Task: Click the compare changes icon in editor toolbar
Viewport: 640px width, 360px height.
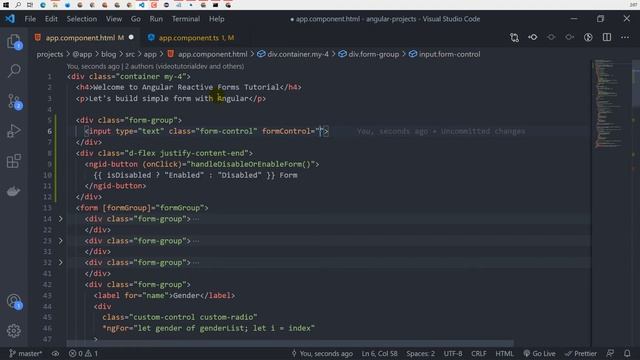Action: tap(514, 38)
